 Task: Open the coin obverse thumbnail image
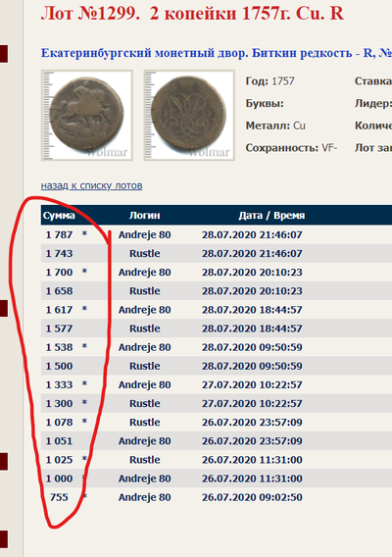pyautogui.click(x=87, y=115)
